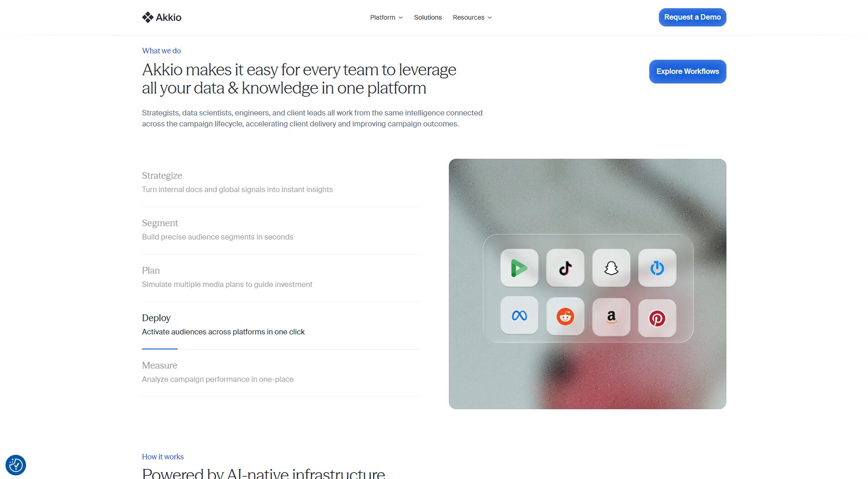Click the Request a Demo button

tap(692, 17)
